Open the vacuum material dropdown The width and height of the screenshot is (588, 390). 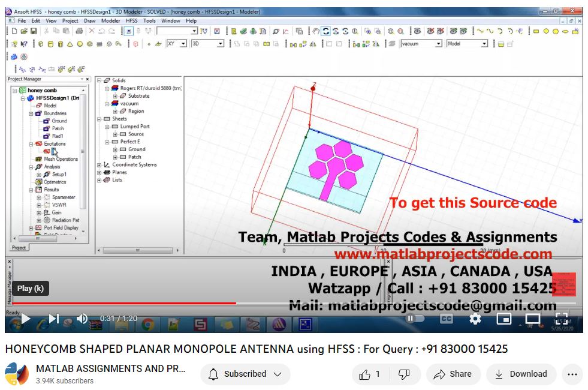(439, 44)
